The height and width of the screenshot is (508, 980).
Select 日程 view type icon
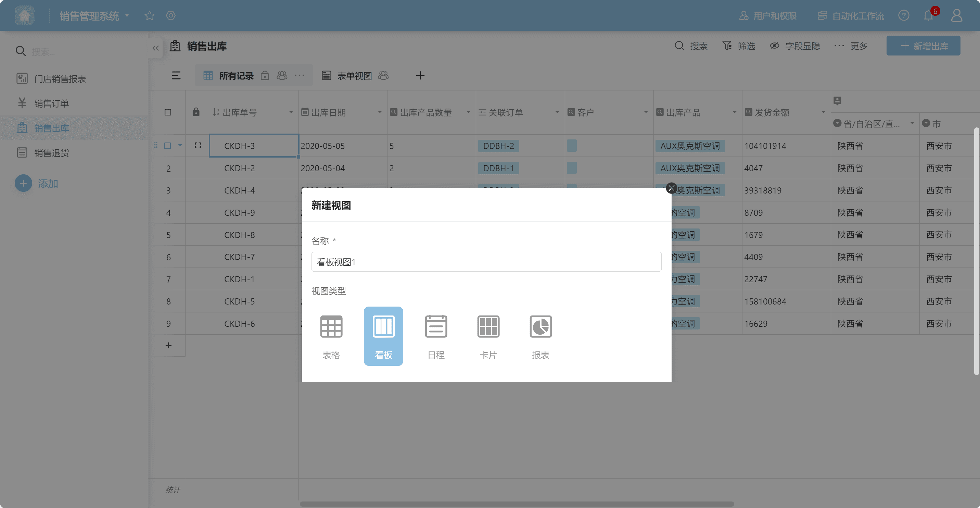coord(436,336)
